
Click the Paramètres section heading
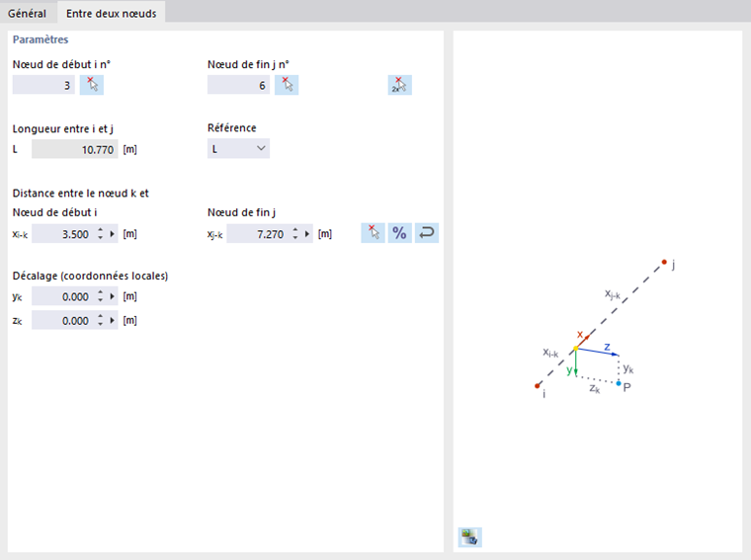tap(41, 40)
